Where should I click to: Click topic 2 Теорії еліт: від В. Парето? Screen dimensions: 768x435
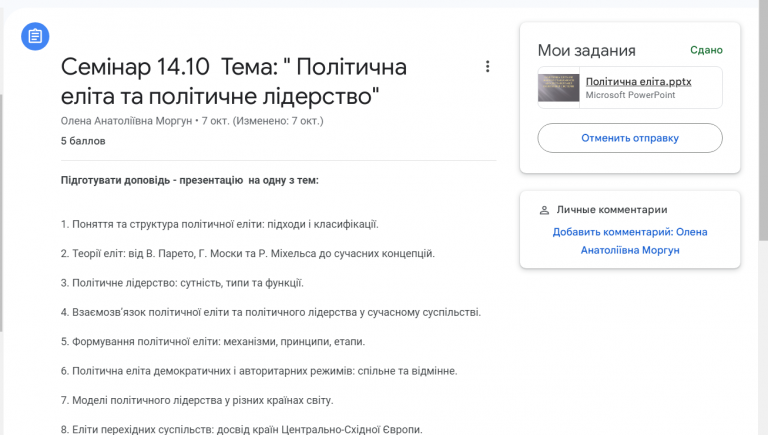tap(248, 254)
